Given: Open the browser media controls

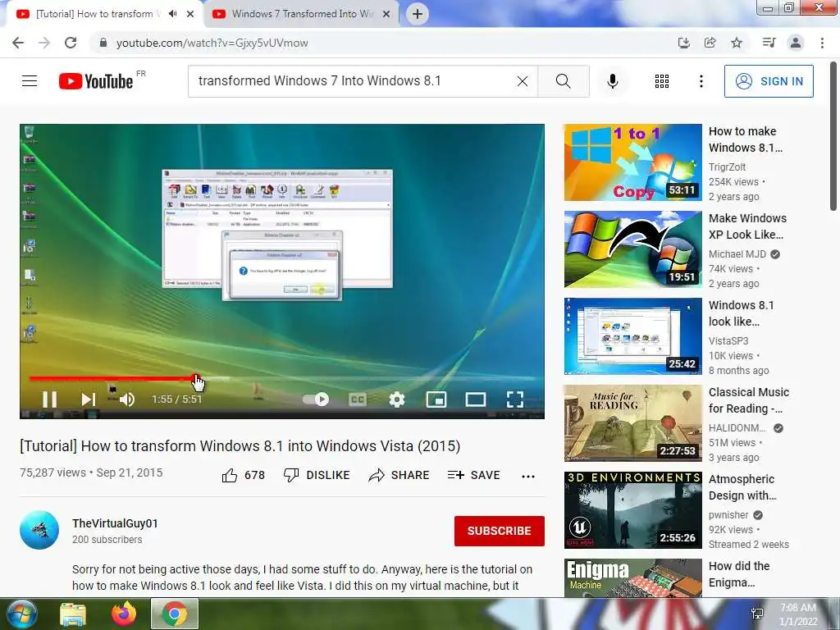Looking at the screenshot, I should click(769, 43).
